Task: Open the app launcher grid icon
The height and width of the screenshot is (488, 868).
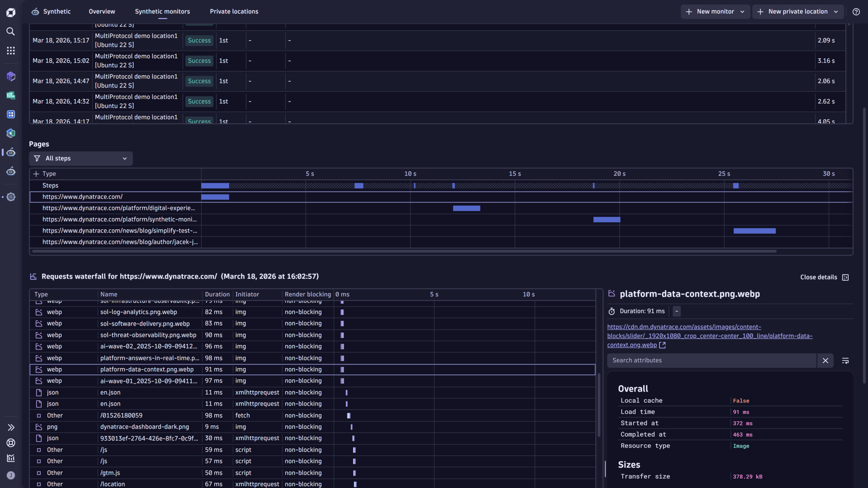Action: click(x=11, y=50)
